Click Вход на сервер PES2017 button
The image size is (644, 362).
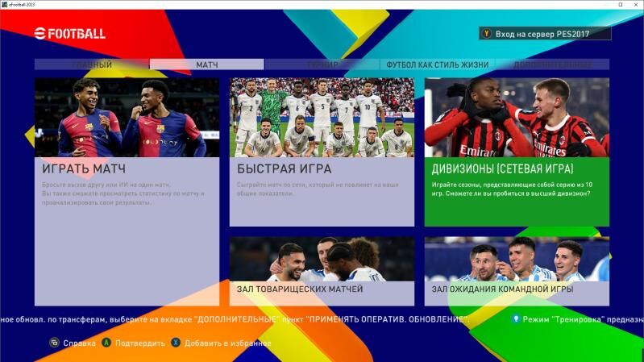pyautogui.click(x=545, y=34)
